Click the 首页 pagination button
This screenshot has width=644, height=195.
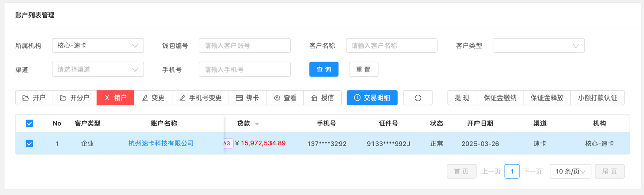(x=461, y=171)
